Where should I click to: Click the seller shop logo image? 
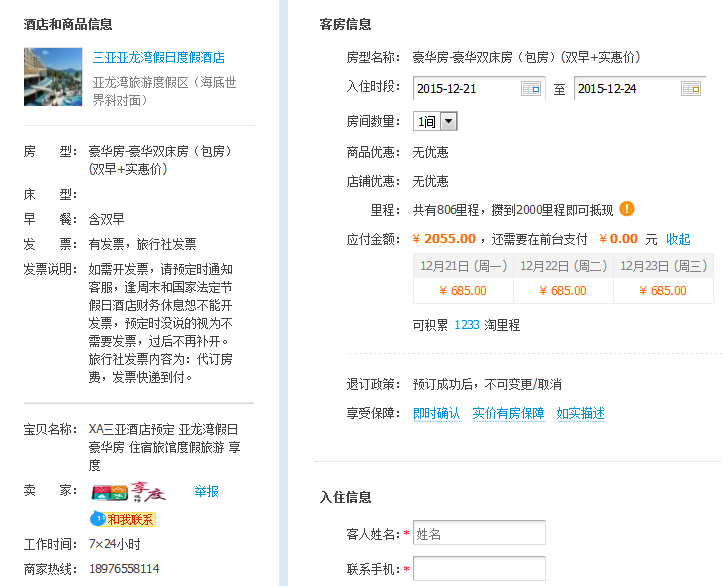(129, 492)
